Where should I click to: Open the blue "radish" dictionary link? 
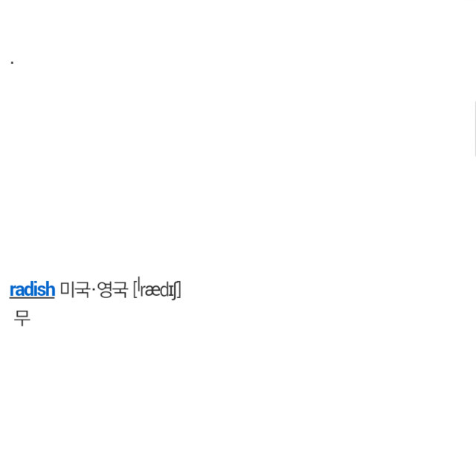click(32, 289)
